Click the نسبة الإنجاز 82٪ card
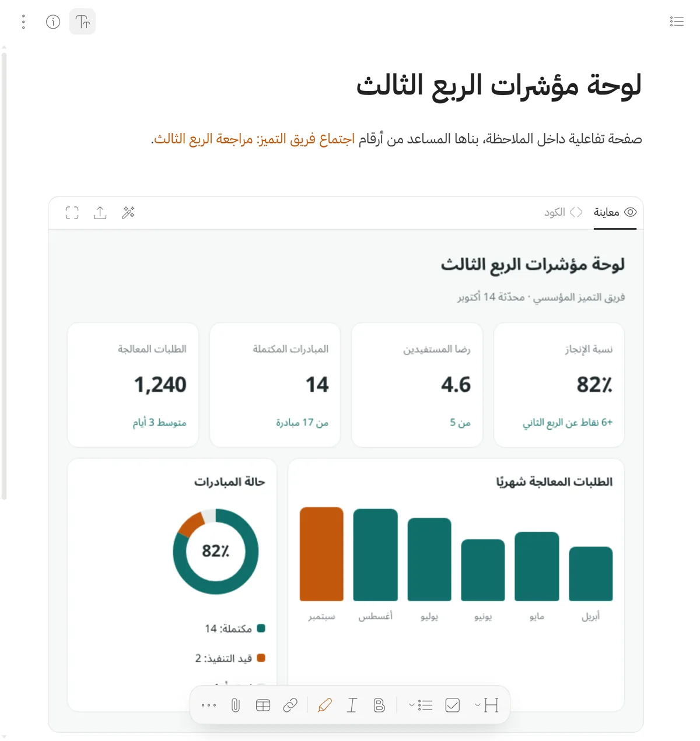 (559, 385)
